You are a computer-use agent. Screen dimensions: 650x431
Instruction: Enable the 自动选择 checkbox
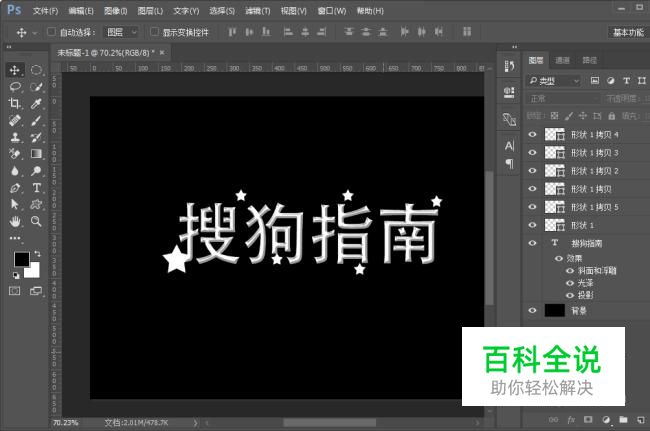[51, 31]
